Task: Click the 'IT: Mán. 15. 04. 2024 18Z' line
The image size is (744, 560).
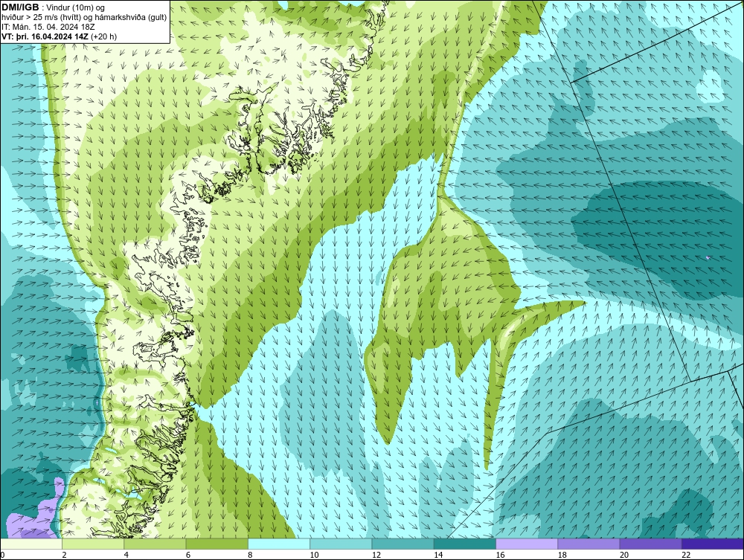Action: pos(48,27)
